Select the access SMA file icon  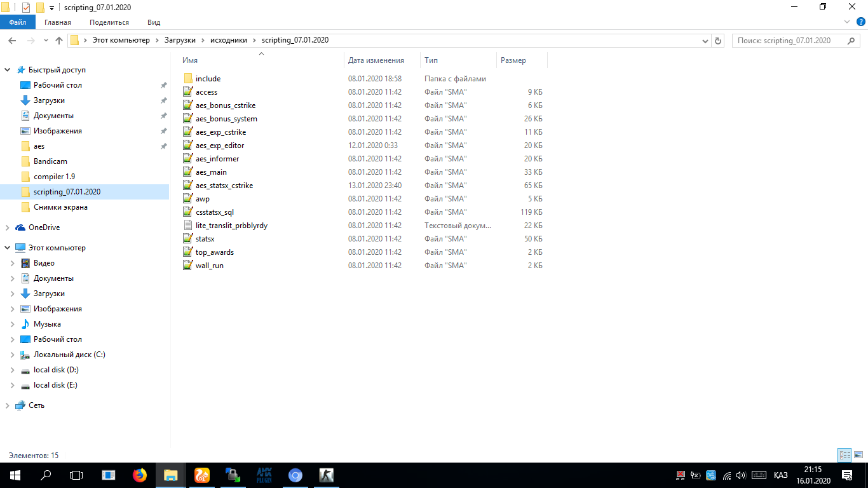[187, 92]
